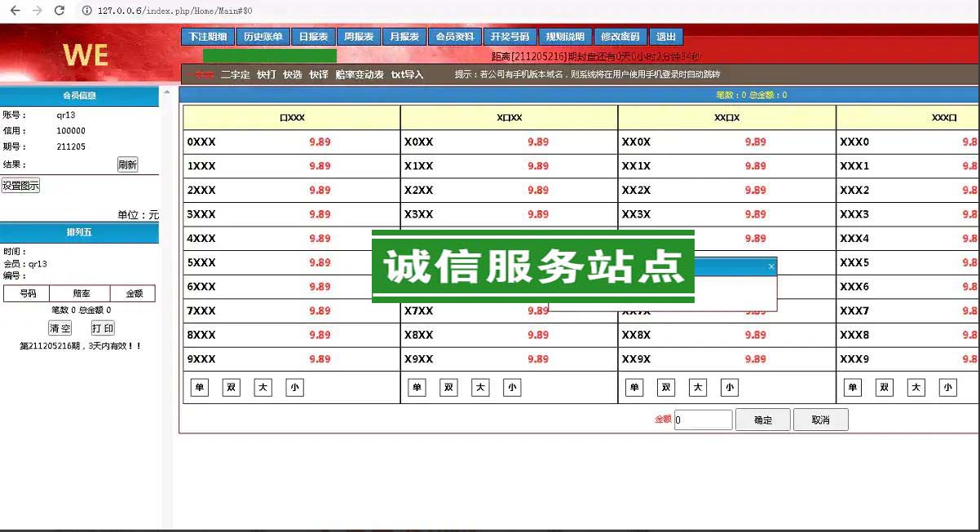Close the small popup with its X icon
The width and height of the screenshot is (980, 532).
(x=771, y=266)
